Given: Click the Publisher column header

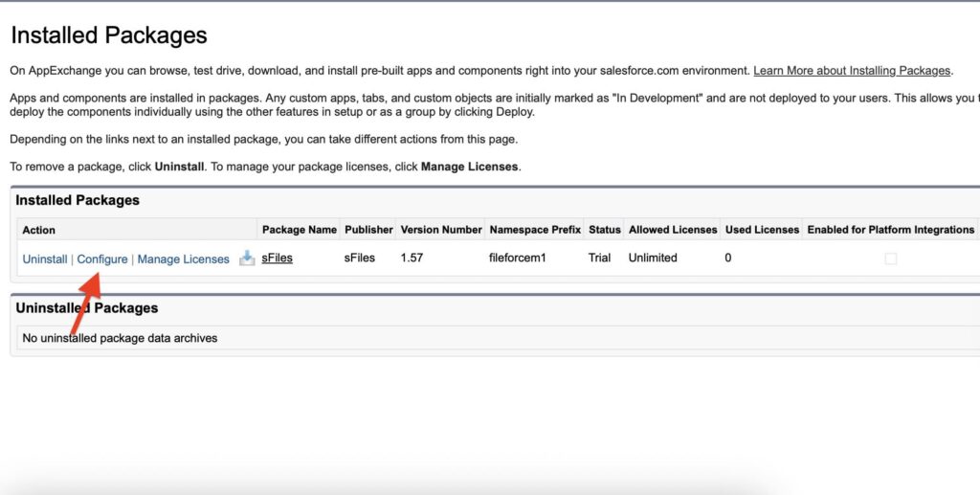Looking at the screenshot, I should coord(368,230).
